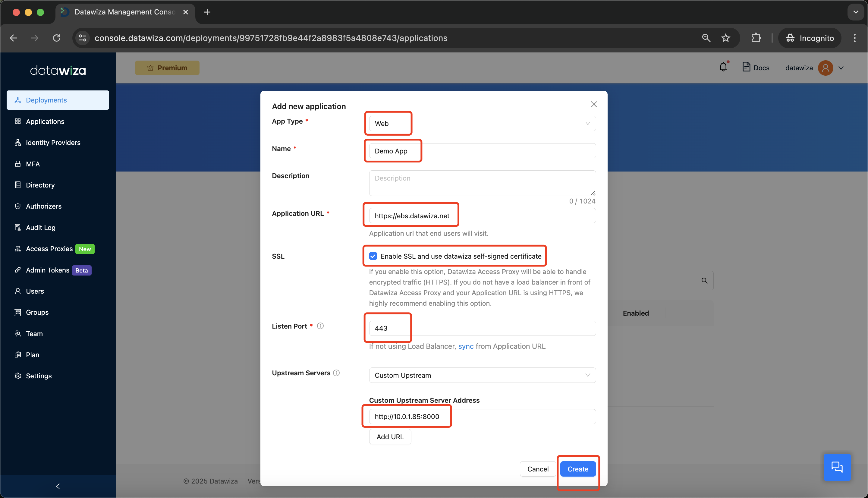The image size is (868, 498).
Task: Open the Docs link
Action: coord(756,68)
